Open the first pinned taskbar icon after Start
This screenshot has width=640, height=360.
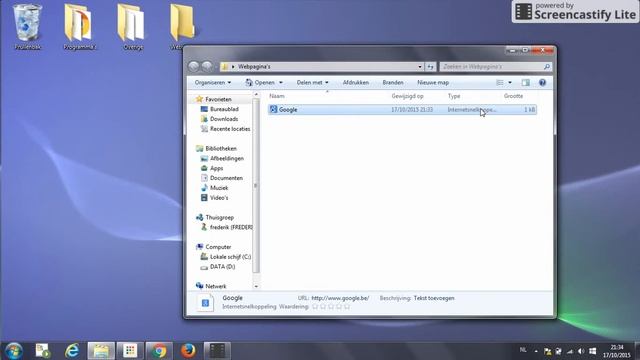click(x=42, y=351)
